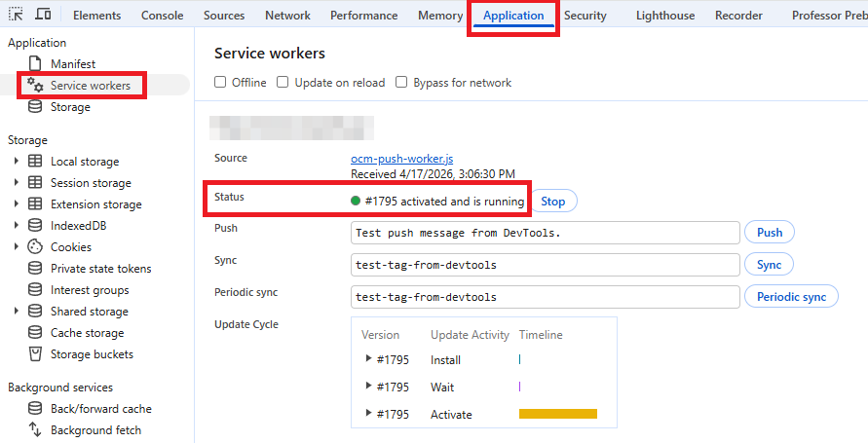The width and height of the screenshot is (868, 443).
Task: Expand the Session storage tree node
Action: (16, 182)
